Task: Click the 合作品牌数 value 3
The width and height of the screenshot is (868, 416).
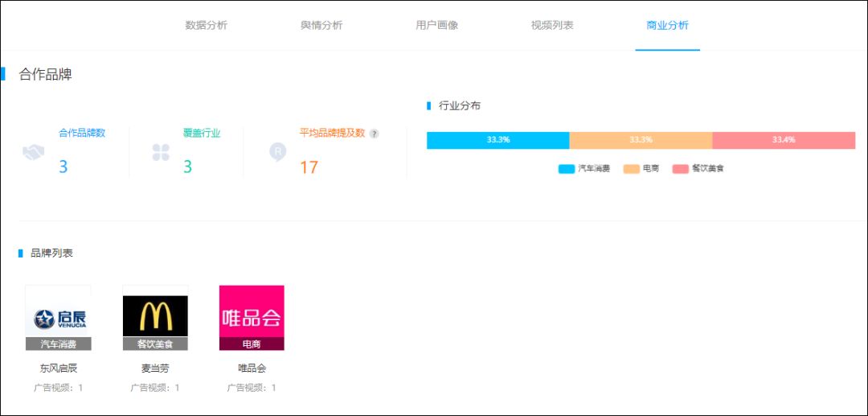Action: pos(63,167)
